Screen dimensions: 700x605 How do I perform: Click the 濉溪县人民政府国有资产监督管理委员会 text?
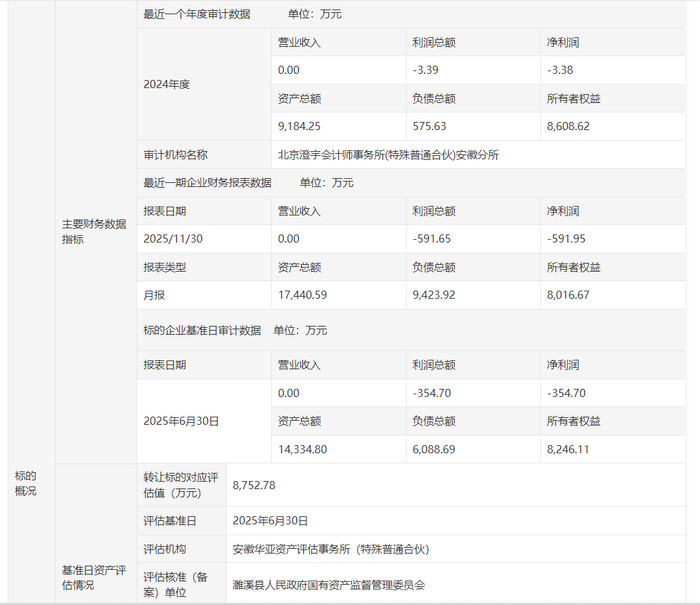click(329, 585)
